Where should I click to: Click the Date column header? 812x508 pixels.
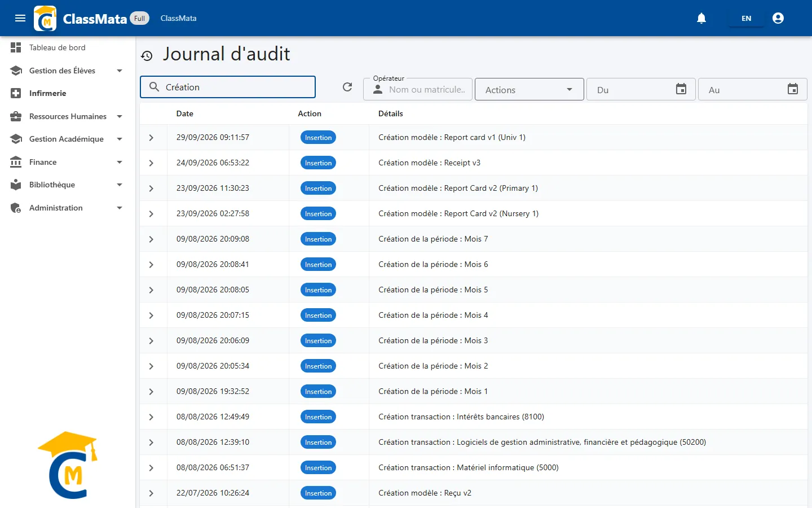[185, 113]
